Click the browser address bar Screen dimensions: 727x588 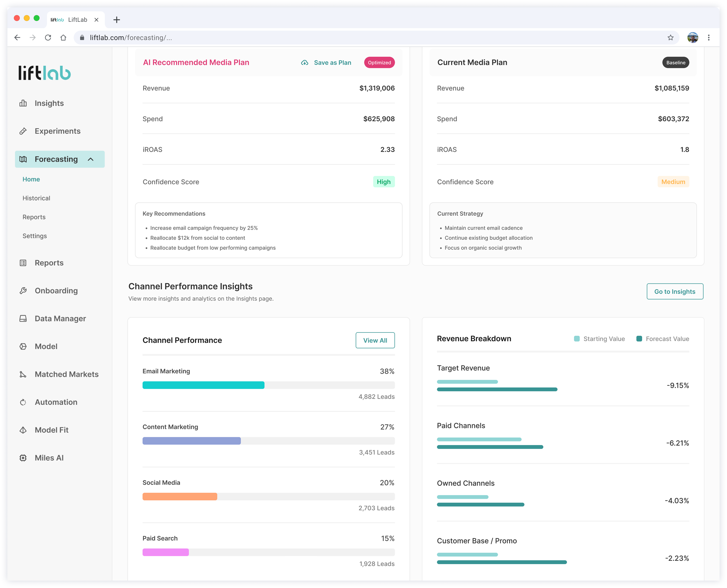tap(373, 38)
